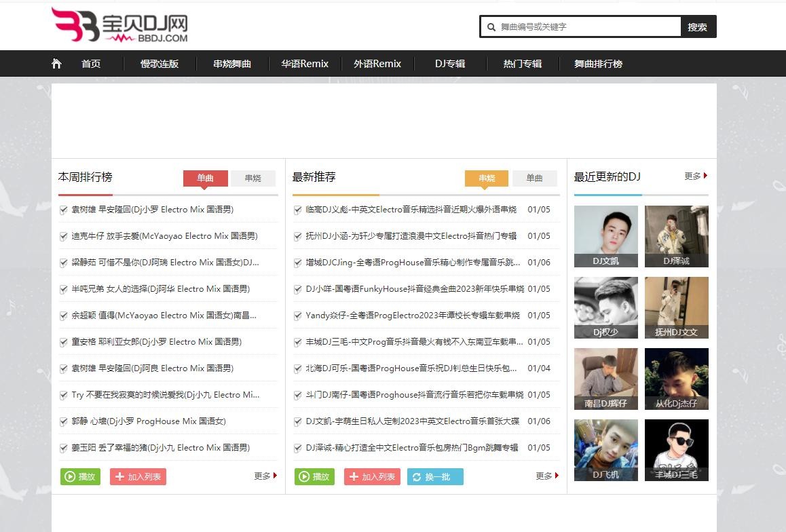Switch to 串烧 tab in 本周排行榜
Screen dimensions: 786x532
pos(253,178)
